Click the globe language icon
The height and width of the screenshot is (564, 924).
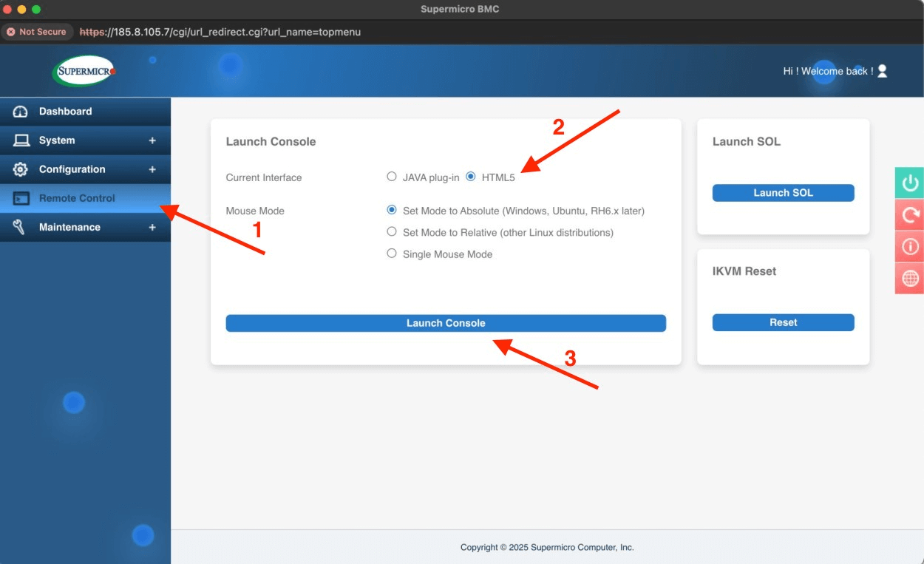[x=910, y=278]
